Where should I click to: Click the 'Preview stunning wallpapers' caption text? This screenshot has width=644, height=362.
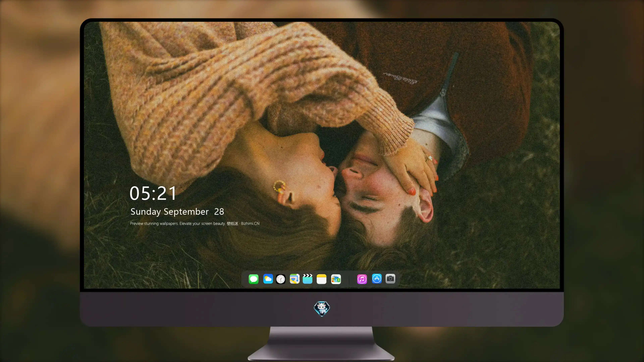[195, 223]
